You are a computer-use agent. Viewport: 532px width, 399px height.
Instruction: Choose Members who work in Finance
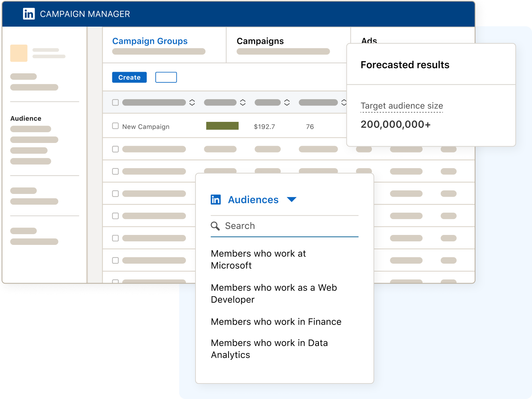pos(276,322)
